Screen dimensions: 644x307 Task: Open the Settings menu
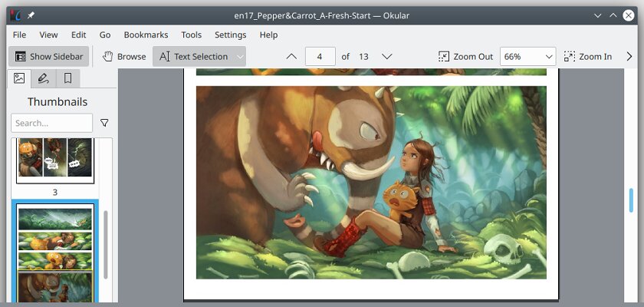(231, 35)
